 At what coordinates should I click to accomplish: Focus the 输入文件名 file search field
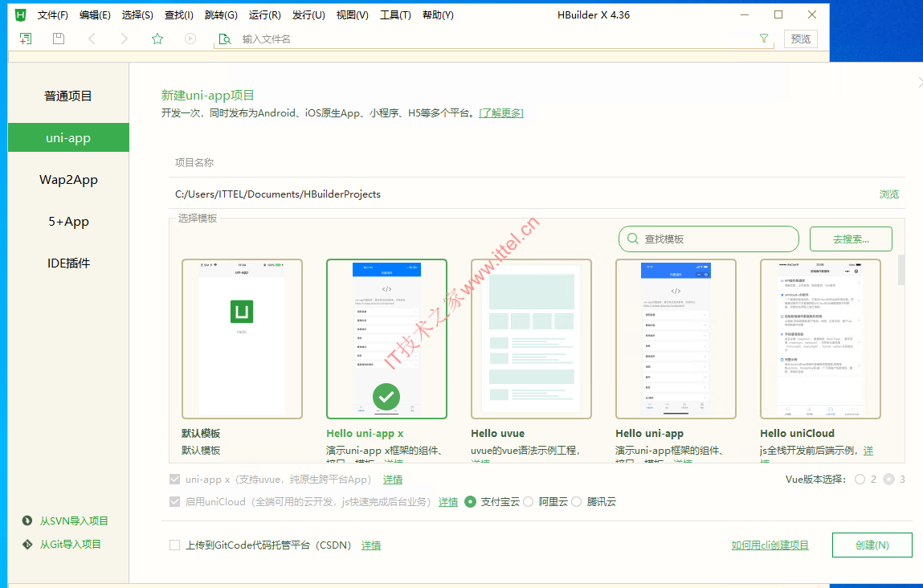[495, 39]
